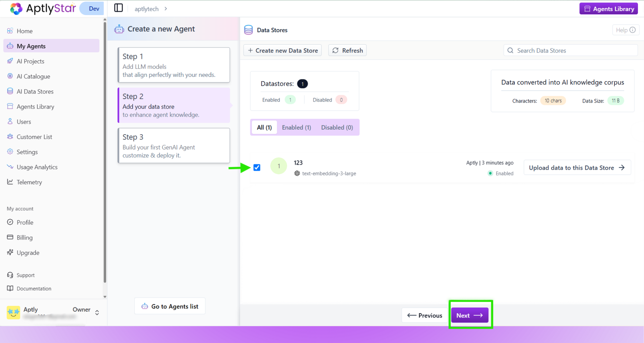This screenshot has width=644, height=343.
Task: Collapse the Create a new Agent panel
Action: pos(118,8)
